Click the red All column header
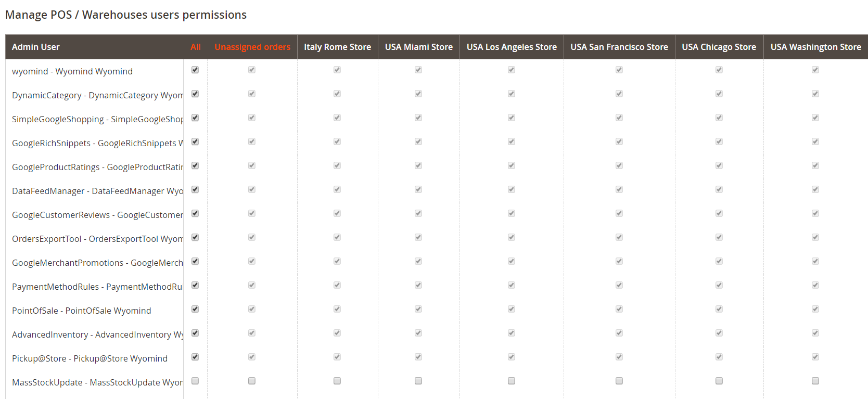The height and width of the screenshot is (399, 868). click(196, 47)
